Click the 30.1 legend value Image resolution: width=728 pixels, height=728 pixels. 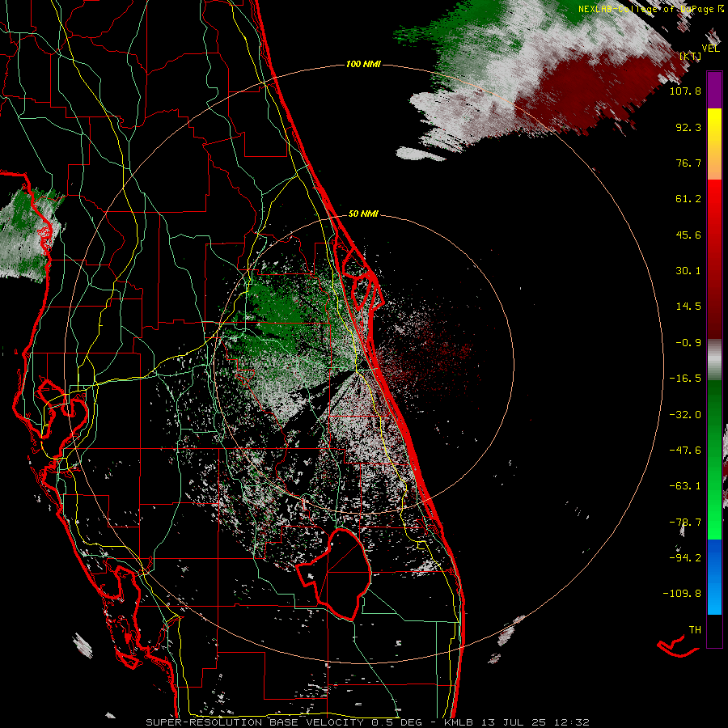(x=688, y=271)
